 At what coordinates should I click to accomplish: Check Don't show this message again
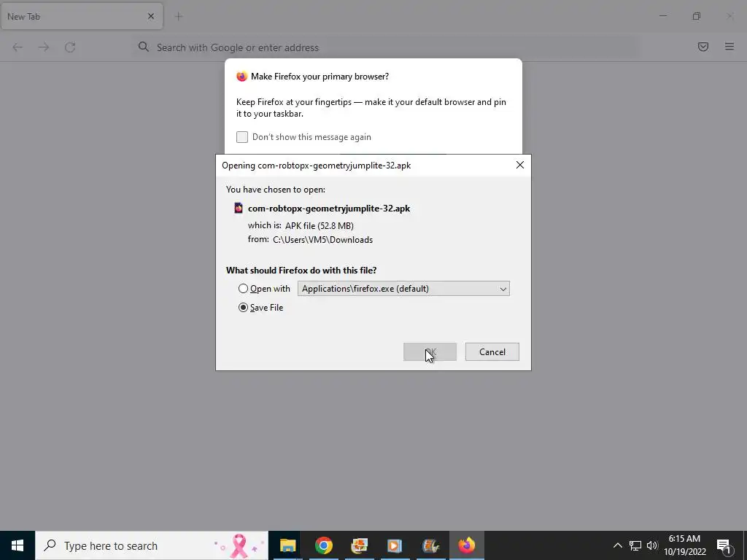pyautogui.click(x=242, y=137)
